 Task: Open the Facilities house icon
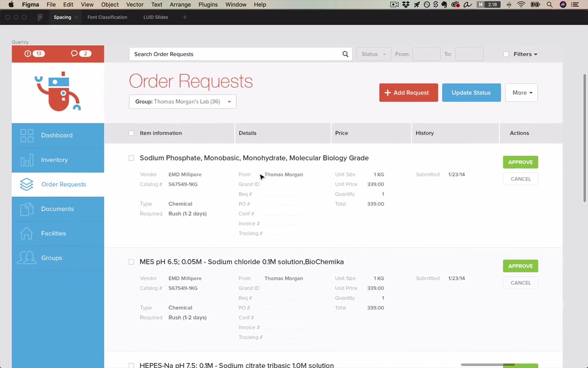(x=27, y=233)
